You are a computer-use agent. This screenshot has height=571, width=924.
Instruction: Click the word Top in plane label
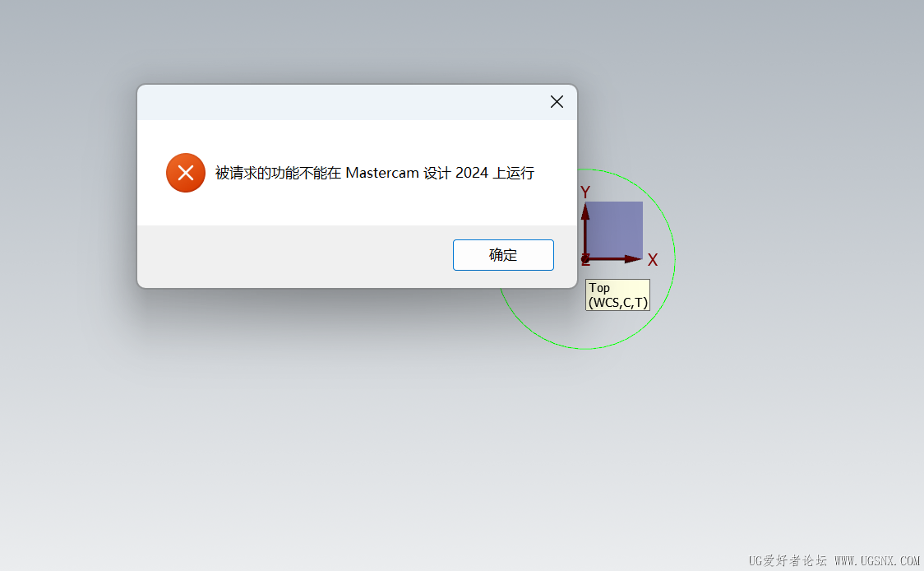click(599, 288)
